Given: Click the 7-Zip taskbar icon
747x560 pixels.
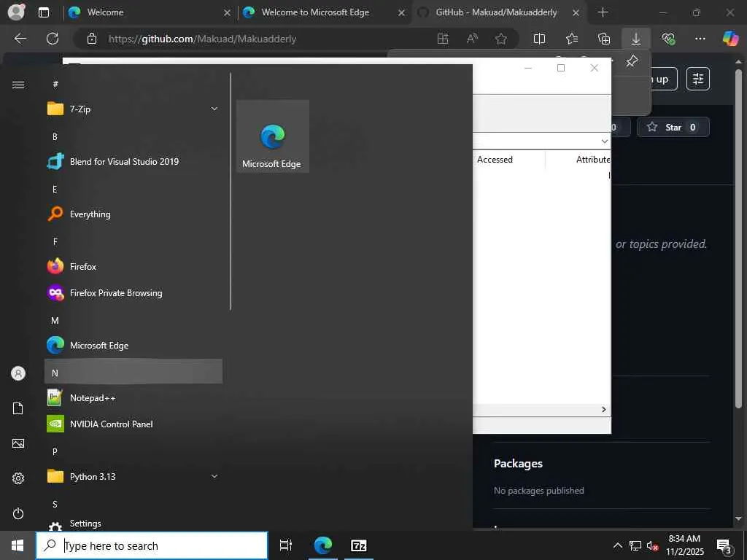Looking at the screenshot, I should click(359, 545).
